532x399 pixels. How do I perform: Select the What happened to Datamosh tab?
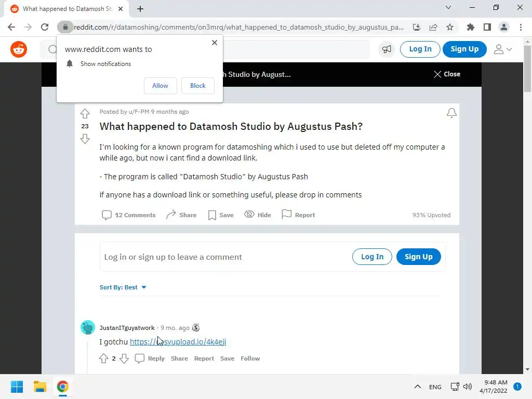[66, 9]
